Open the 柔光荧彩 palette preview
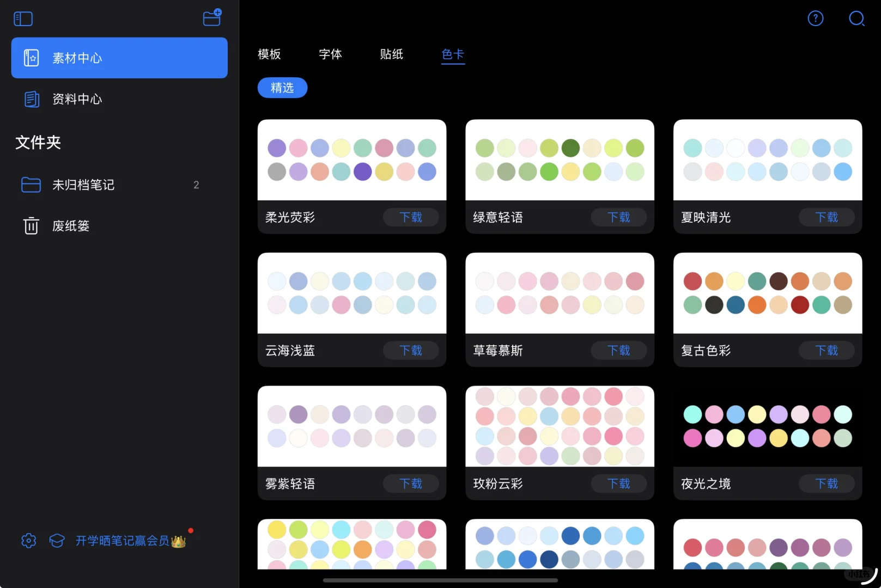 [x=352, y=160]
